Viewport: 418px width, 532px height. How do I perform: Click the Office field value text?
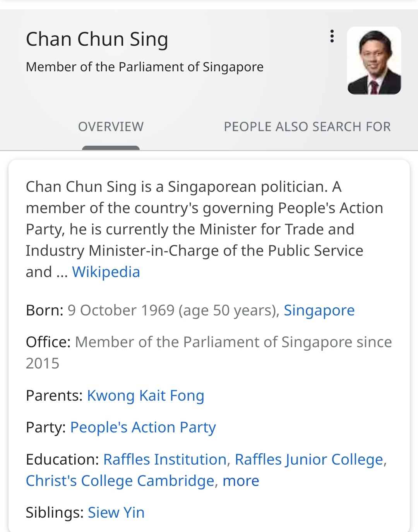(233, 343)
